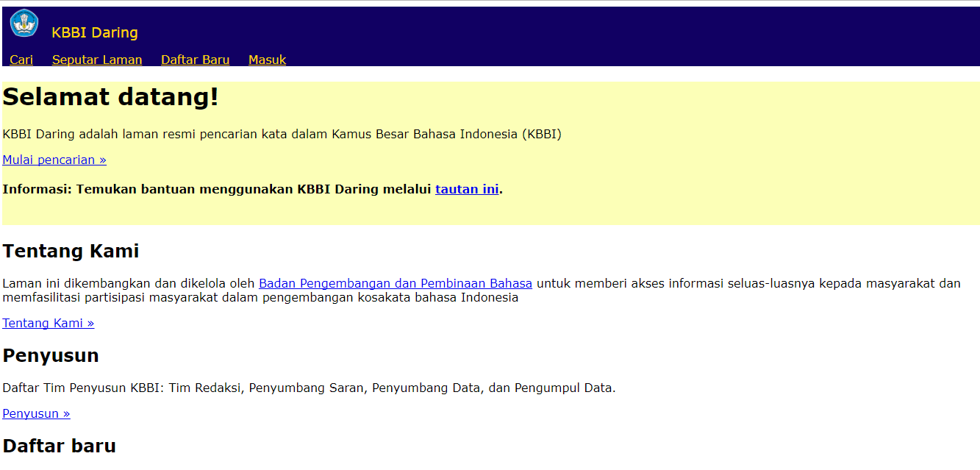Click the Selamat datang! heading

coord(111,97)
